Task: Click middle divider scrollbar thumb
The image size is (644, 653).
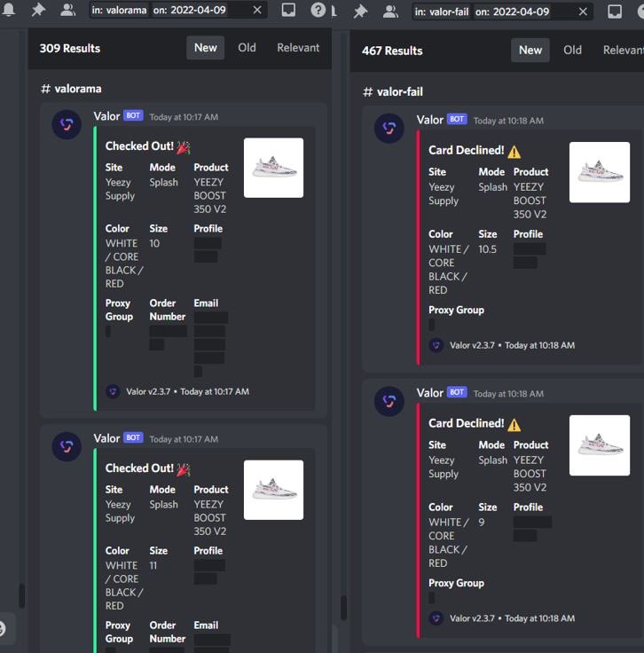Action: [x=344, y=608]
